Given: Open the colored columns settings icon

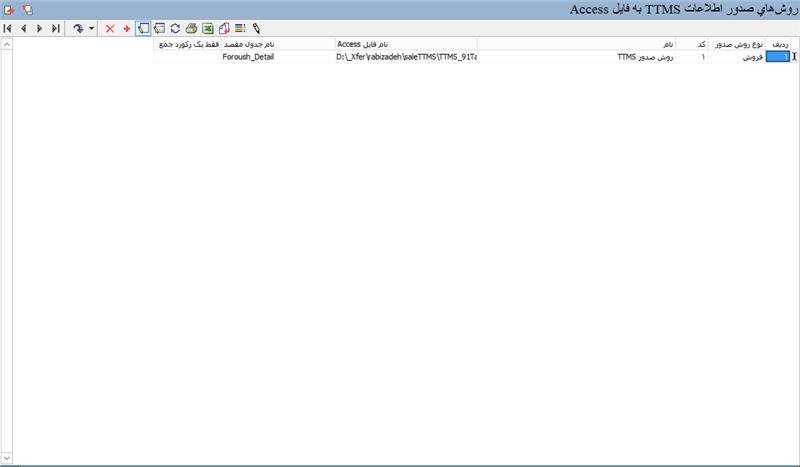Looking at the screenshot, I should tap(240, 29).
